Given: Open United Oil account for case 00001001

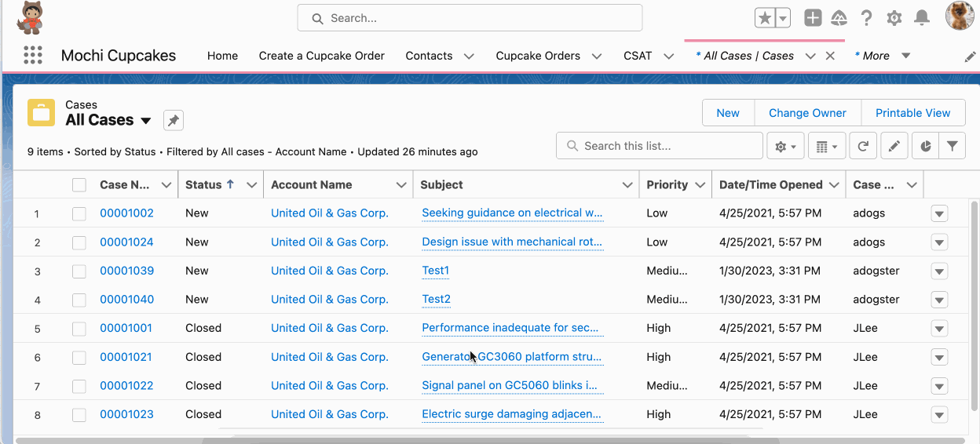Looking at the screenshot, I should [x=330, y=328].
